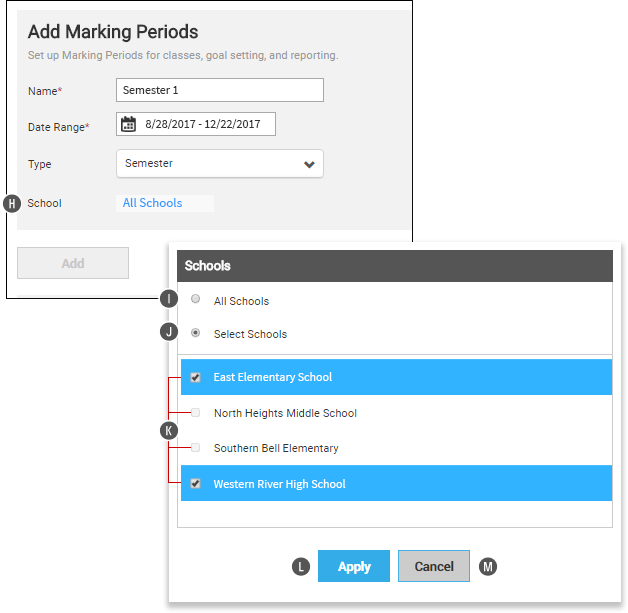Open the Type dropdown showing Semester
This screenshot has width=628, height=613.
220,163
